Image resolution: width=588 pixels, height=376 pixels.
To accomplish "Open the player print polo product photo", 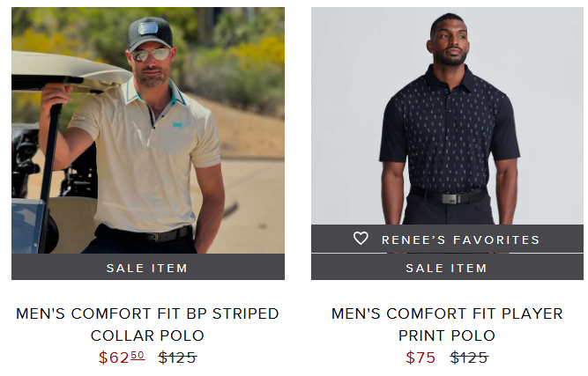I will (x=447, y=115).
